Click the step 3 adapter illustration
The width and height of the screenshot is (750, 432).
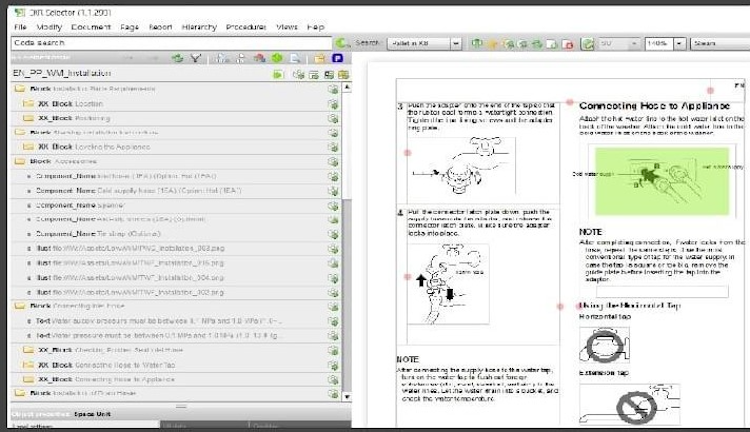[461, 166]
